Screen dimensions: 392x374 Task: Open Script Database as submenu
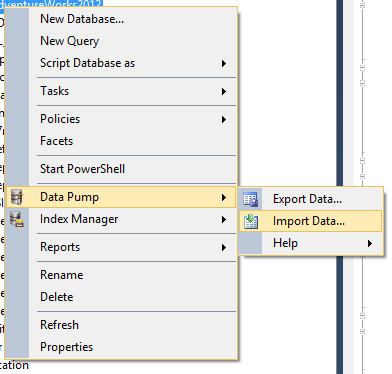point(121,63)
